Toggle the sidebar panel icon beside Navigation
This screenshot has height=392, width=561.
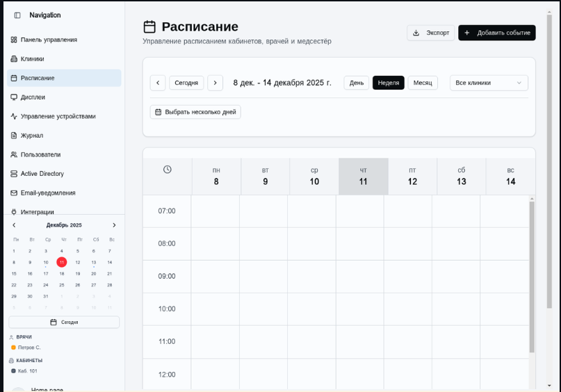tap(17, 15)
